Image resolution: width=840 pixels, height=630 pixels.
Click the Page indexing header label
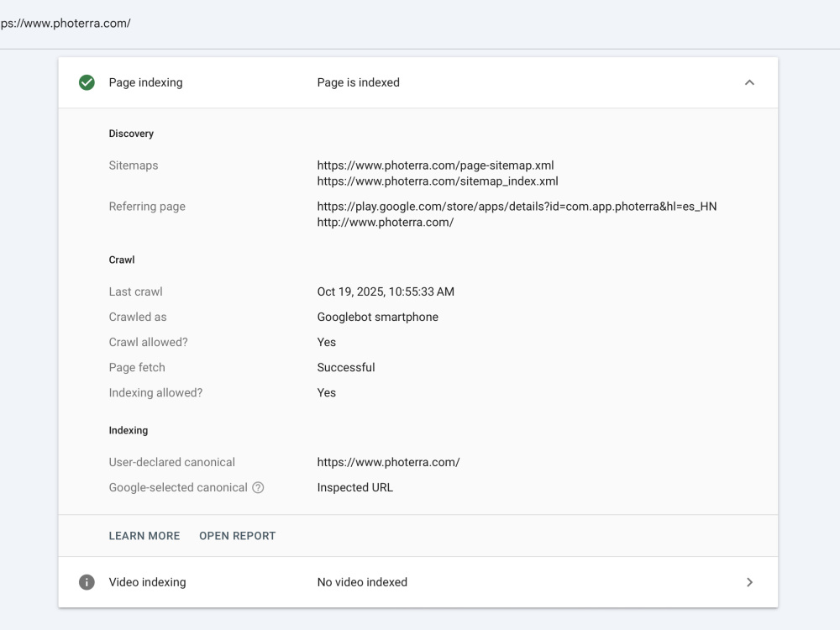145,82
